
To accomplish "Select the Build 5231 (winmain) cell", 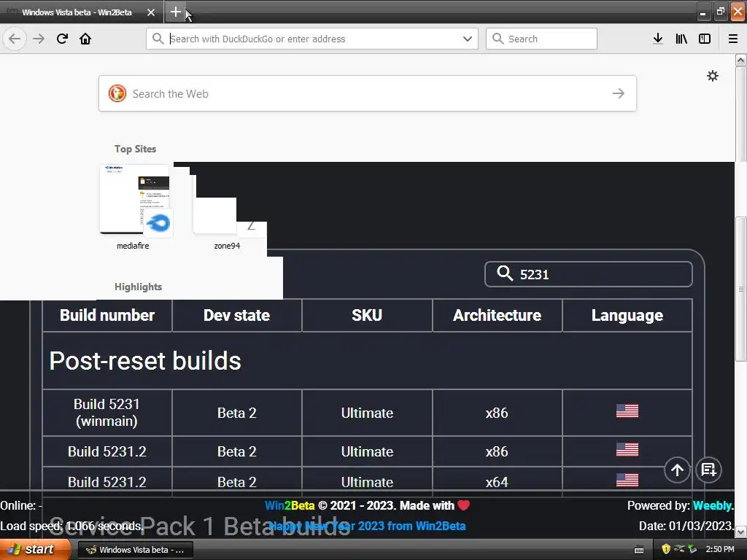I will click(x=107, y=413).
